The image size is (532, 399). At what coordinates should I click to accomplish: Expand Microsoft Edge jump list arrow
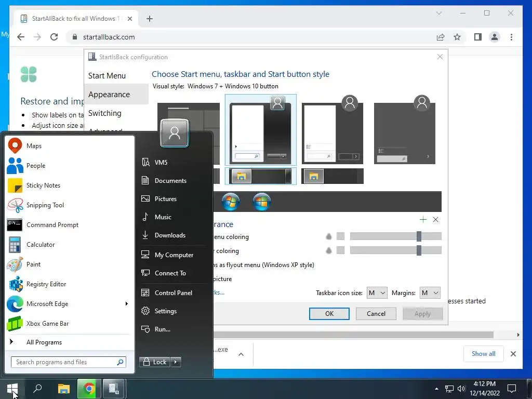click(x=127, y=303)
